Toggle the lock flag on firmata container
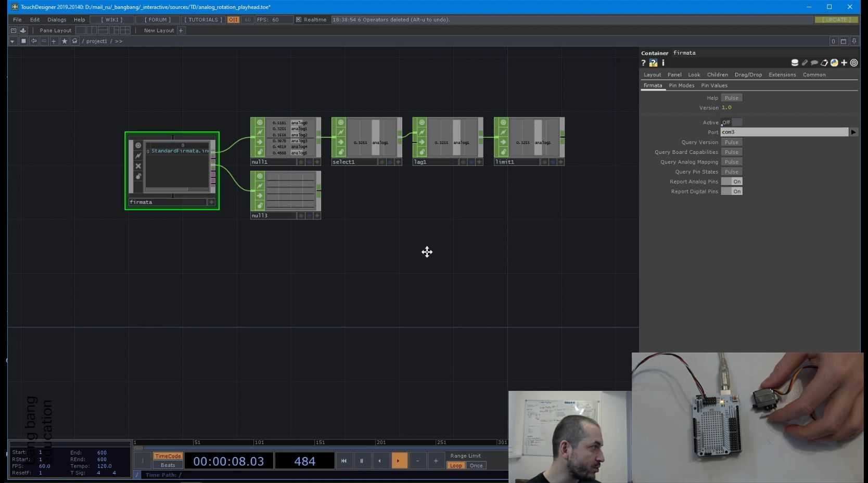Viewport: 868px width, 483px height. coord(138,177)
